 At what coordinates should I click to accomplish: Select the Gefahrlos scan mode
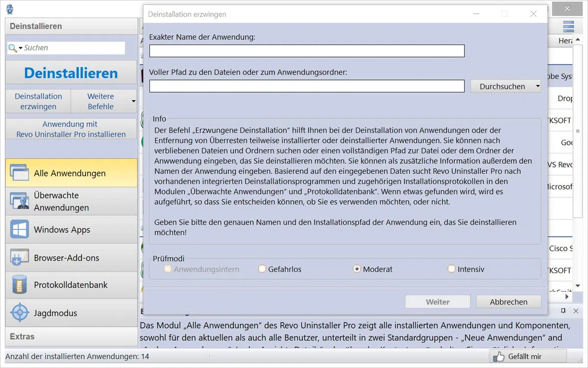click(x=262, y=269)
